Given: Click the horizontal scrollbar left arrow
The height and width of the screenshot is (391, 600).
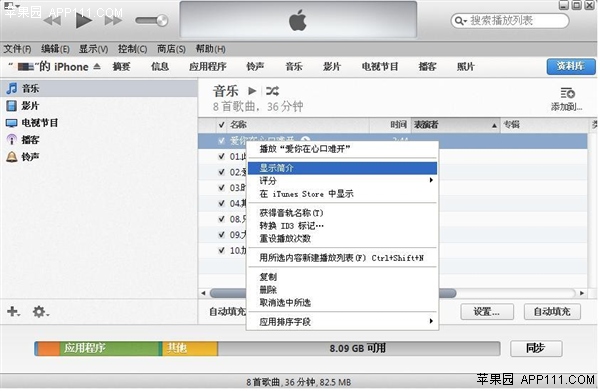Looking at the screenshot, I should pyautogui.click(x=204, y=293).
